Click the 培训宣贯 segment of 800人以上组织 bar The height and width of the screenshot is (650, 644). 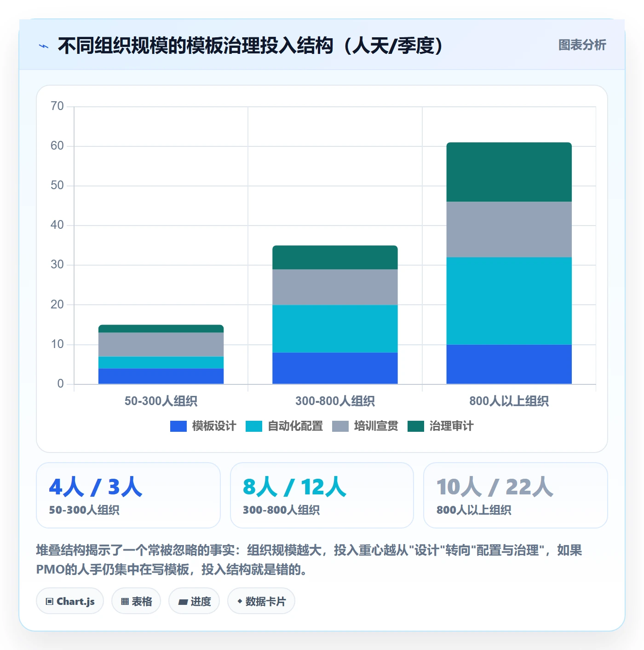click(509, 230)
